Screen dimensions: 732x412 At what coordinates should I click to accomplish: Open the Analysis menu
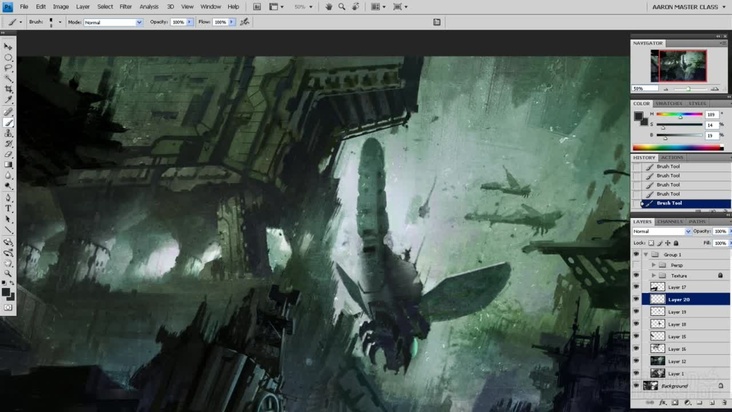pos(149,7)
